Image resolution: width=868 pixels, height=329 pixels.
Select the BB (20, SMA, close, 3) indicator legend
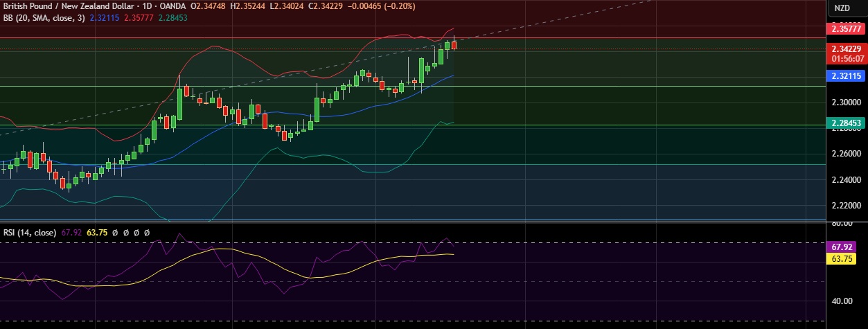44,17
